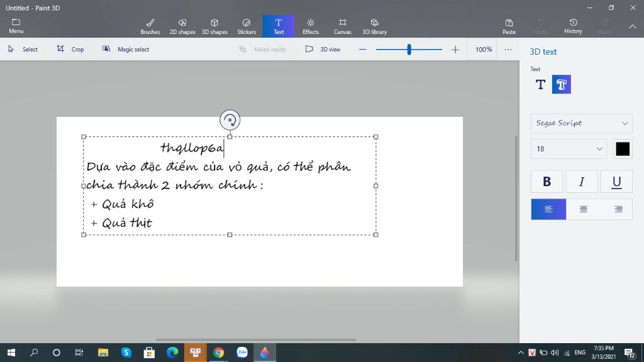Open the Stickers tab
The width and height of the screenshot is (644, 362).
pos(247,26)
